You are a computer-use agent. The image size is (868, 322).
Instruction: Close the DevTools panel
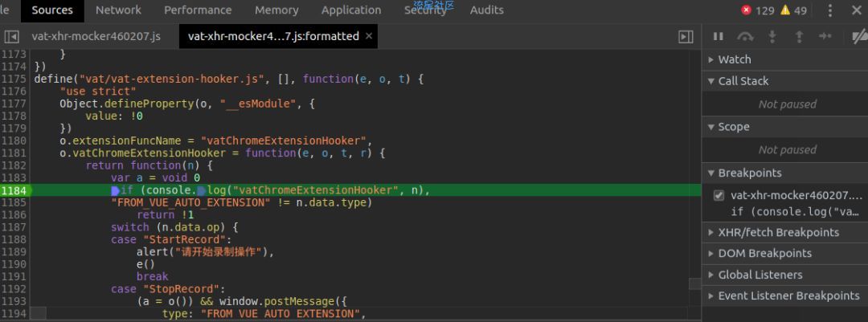coord(856,10)
